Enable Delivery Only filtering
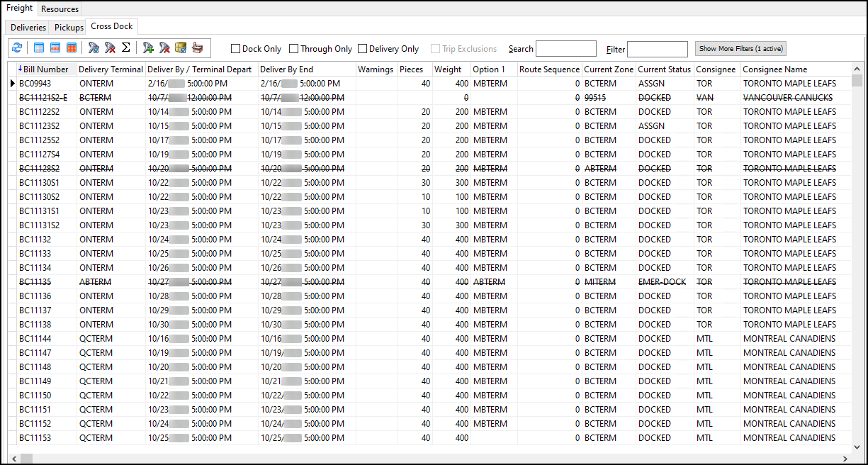The image size is (868, 465). coord(363,49)
